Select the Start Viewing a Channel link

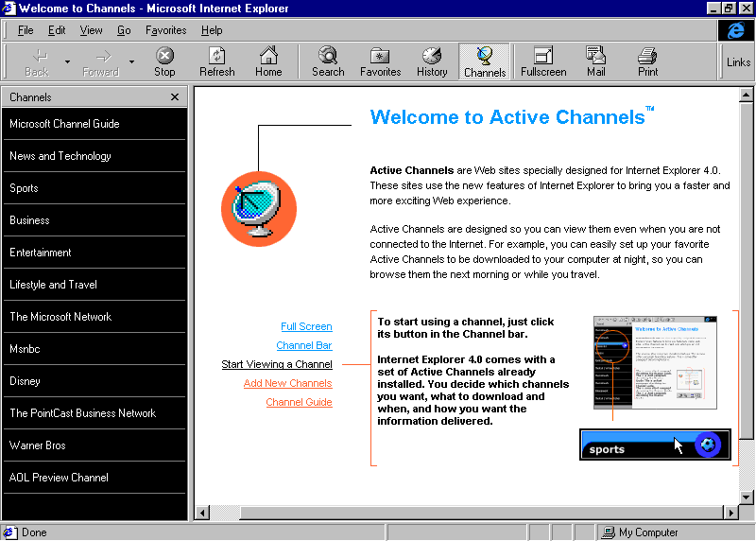click(x=277, y=364)
